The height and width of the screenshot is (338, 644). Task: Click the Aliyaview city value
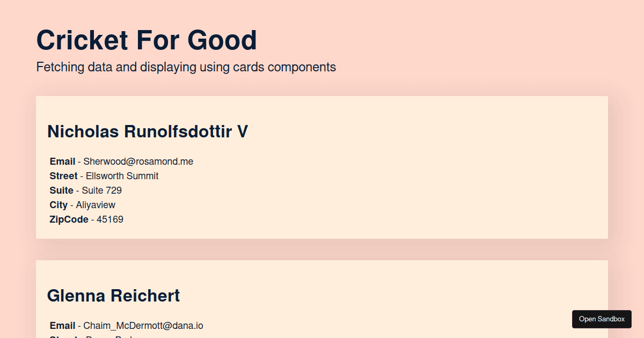tap(96, 205)
